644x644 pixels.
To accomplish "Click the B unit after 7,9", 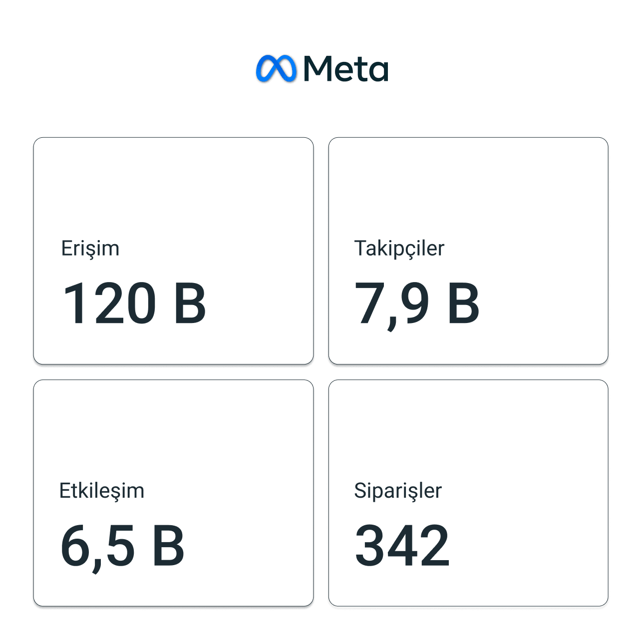I will pos(464,303).
